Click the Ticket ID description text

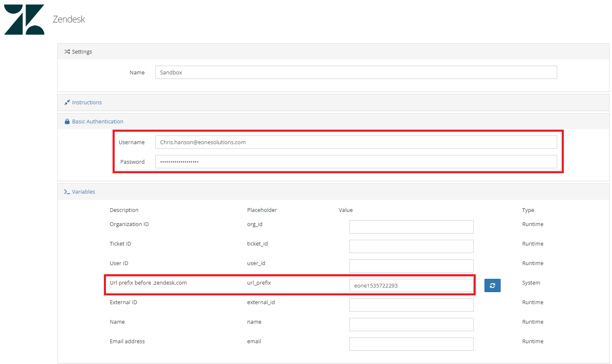pos(120,244)
